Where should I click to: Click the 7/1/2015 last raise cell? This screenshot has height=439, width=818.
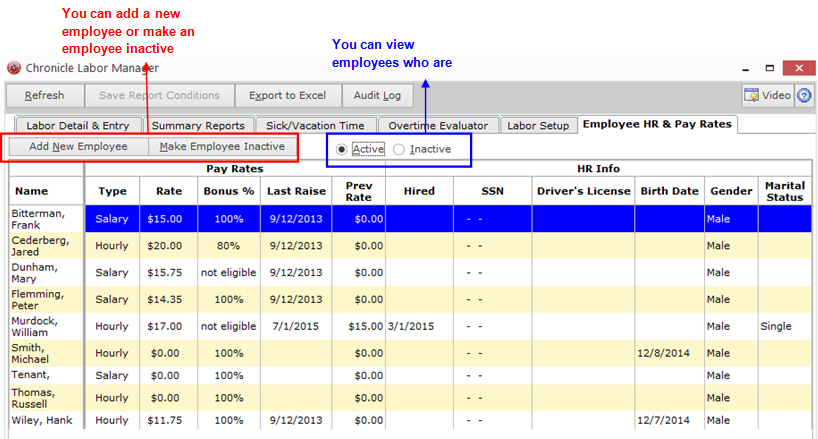tap(296, 326)
